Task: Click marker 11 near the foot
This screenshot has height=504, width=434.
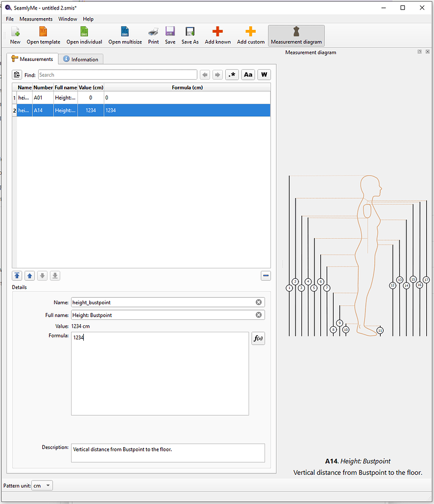Action: (380, 331)
